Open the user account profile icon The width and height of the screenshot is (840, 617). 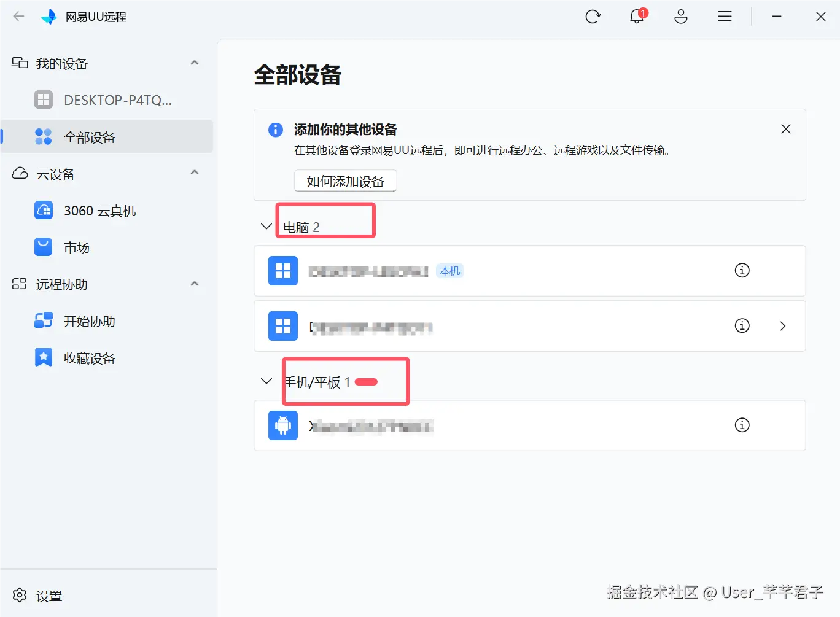coord(681,17)
